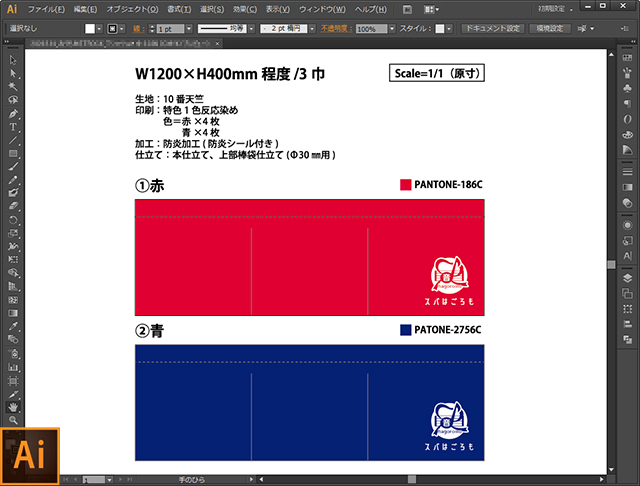Open the Appearance panel icon
640x486 pixels.
point(627,225)
